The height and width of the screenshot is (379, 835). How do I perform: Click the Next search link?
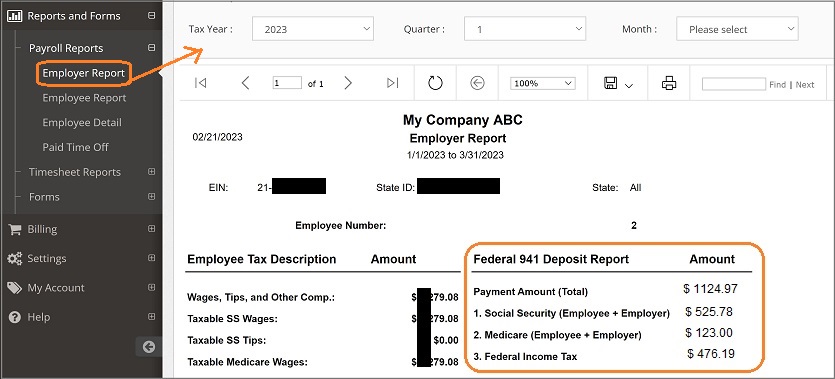[805, 85]
